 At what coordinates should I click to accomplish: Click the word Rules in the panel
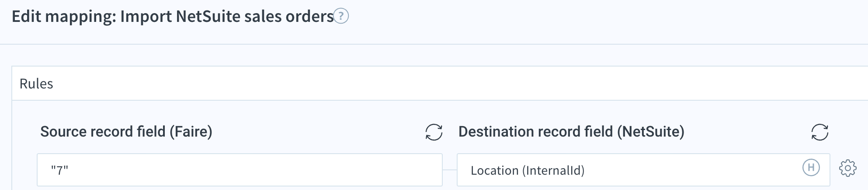36,84
